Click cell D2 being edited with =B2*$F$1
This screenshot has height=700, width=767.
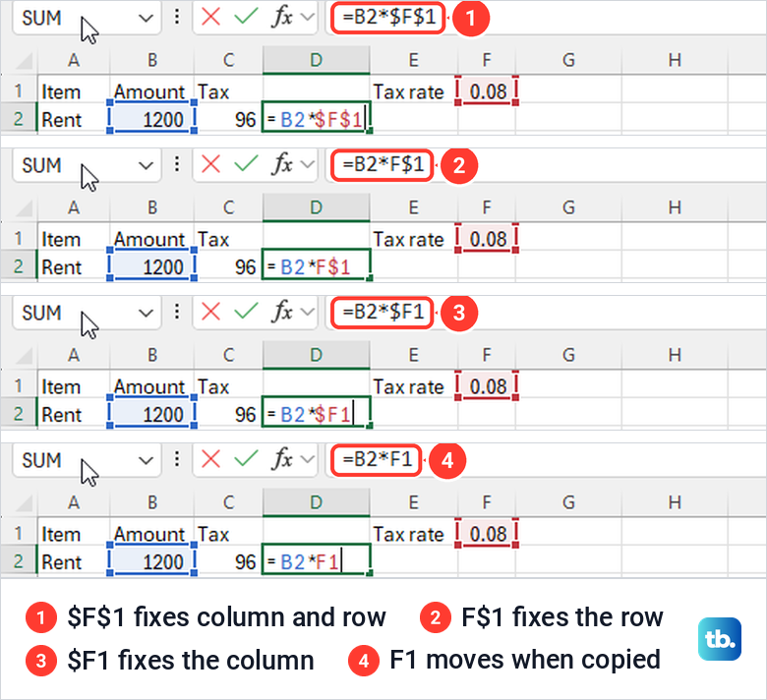pyautogui.click(x=316, y=117)
